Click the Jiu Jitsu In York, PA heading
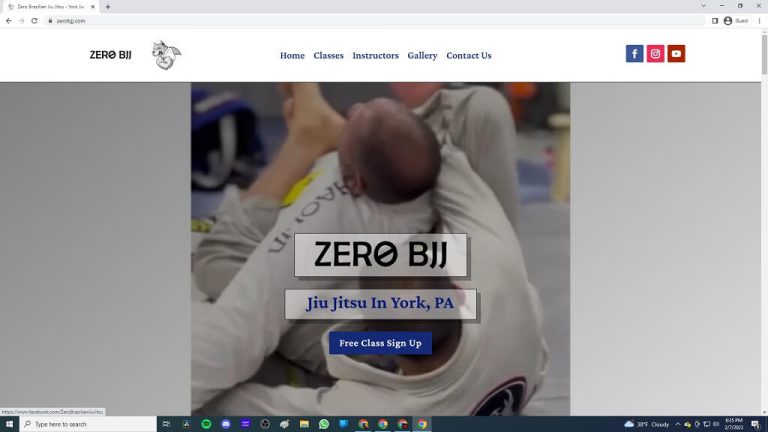The image size is (768, 432). [x=380, y=304]
